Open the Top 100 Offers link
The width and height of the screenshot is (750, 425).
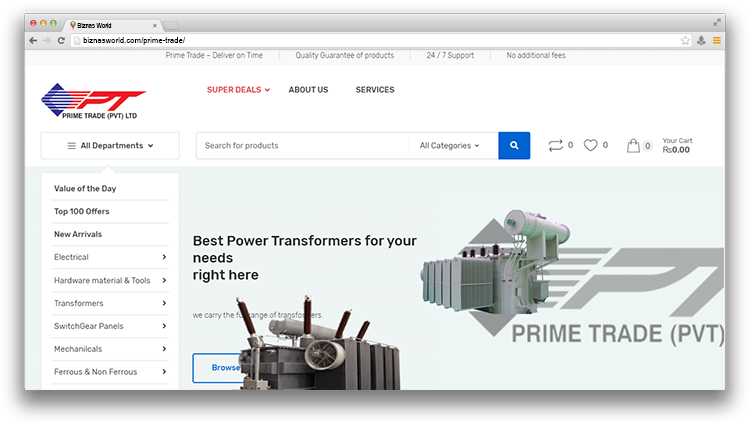[82, 211]
